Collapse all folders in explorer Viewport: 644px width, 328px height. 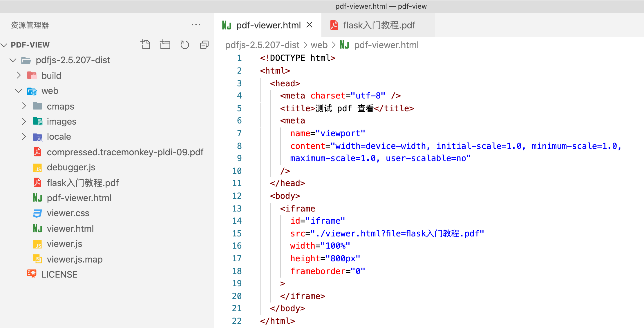(x=204, y=45)
